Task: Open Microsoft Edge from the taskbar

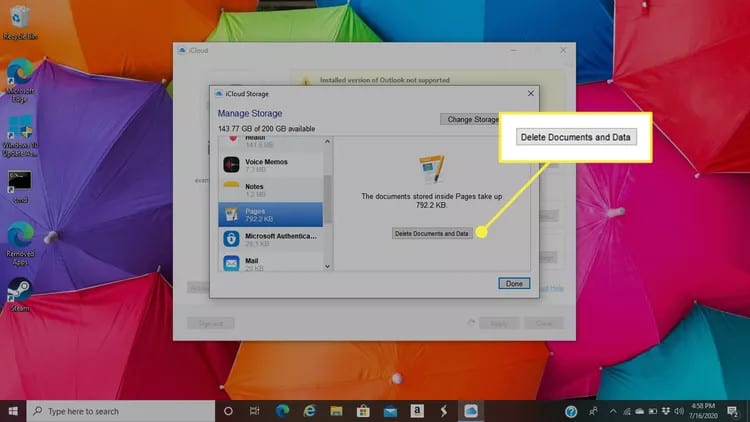Action: point(282,411)
